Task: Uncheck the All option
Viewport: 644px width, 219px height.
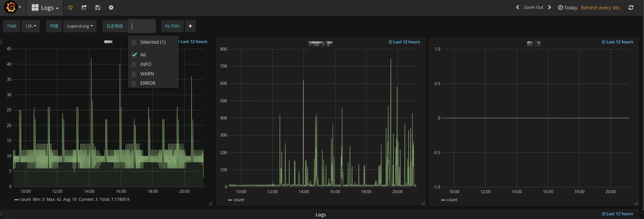Action: click(134, 55)
